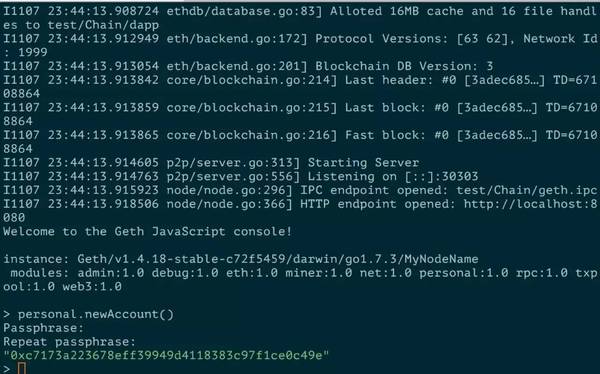Viewport: 600px width, 374px height.
Task: Click the instance Geth/v1.4.18-stable line
Action: coord(241,259)
